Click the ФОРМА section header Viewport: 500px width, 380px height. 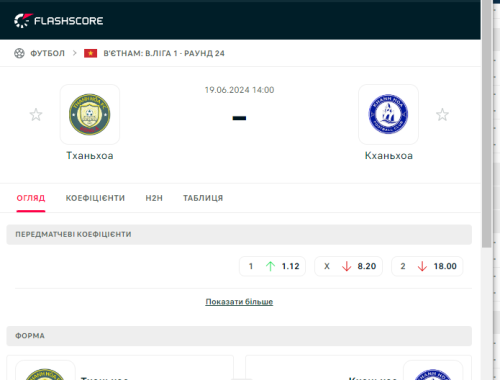239,336
